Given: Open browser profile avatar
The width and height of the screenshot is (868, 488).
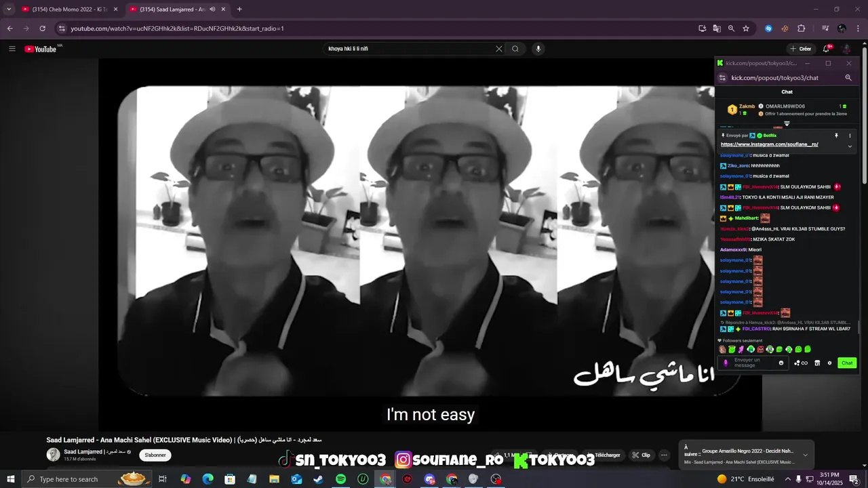Looking at the screenshot, I should (842, 28).
